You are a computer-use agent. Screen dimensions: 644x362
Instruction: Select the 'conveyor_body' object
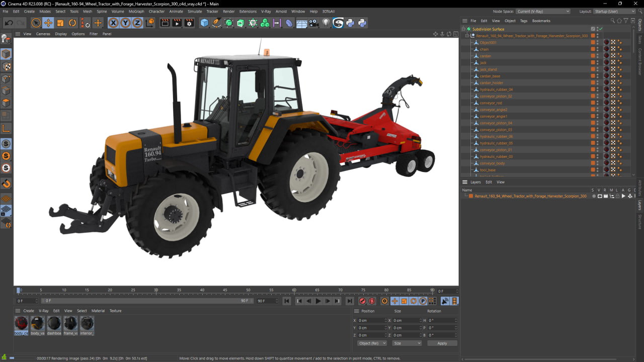coord(492,163)
